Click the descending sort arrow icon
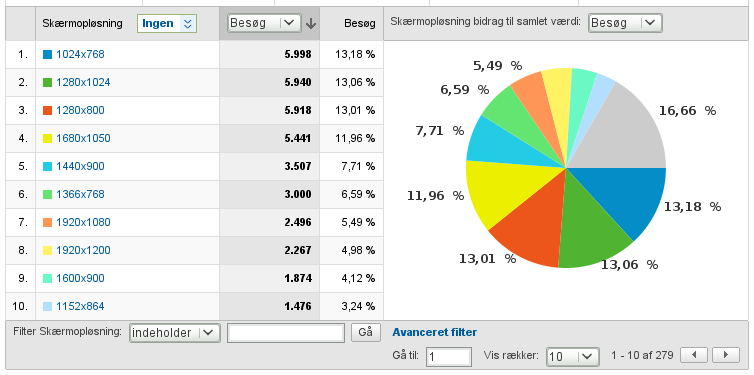The height and width of the screenshot is (375, 754). pyautogui.click(x=311, y=23)
